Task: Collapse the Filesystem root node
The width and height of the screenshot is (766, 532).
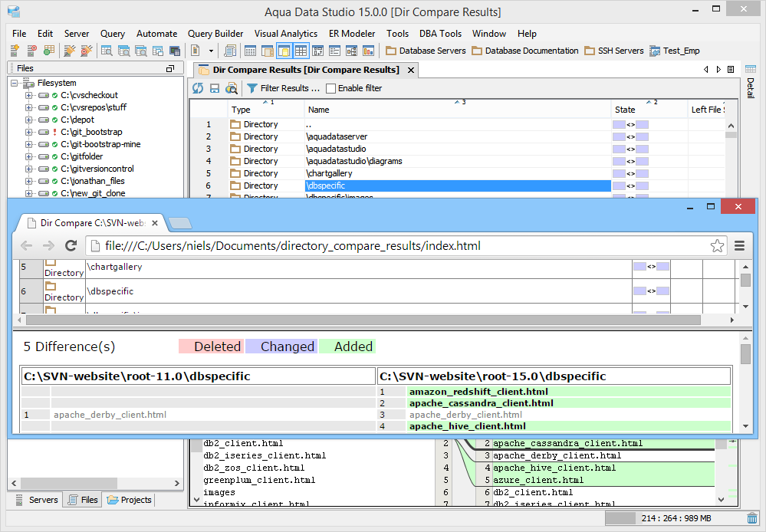Action: pos(15,83)
